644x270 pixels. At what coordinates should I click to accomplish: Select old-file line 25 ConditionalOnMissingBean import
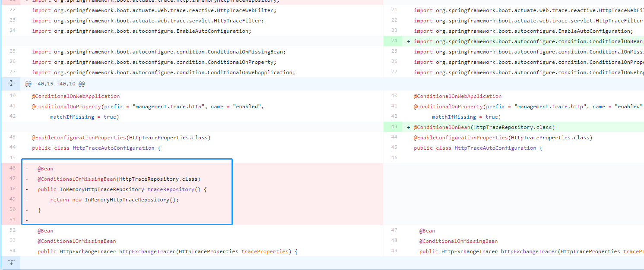pyautogui.click(x=159, y=52)
